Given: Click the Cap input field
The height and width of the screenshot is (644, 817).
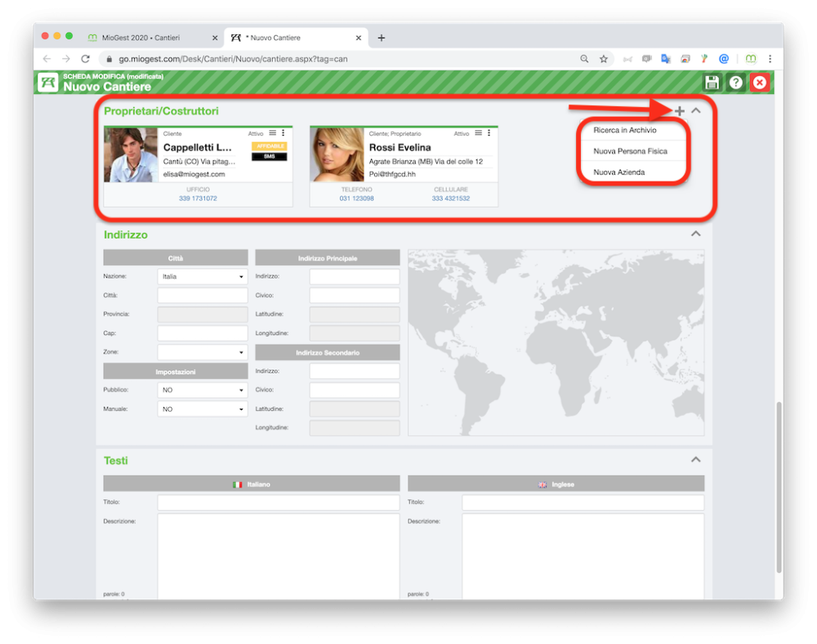Looking at the screenshot, I should click(x=202, y=333).
